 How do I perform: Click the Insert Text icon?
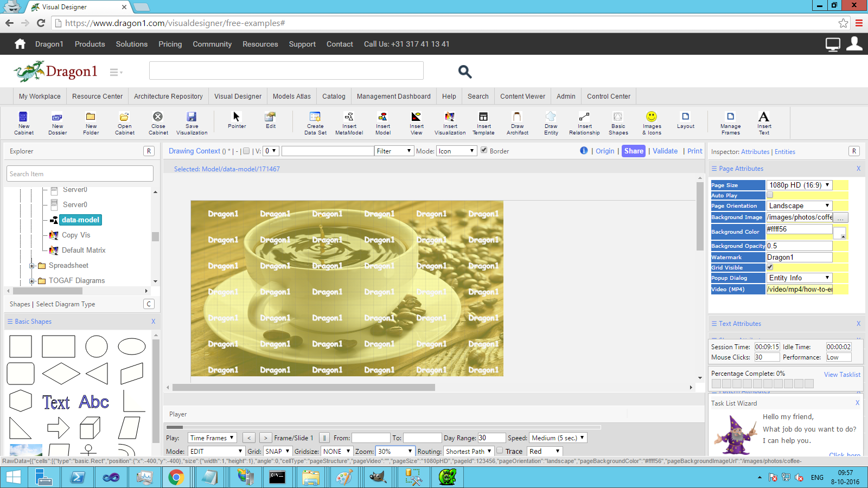click(764, 123)
